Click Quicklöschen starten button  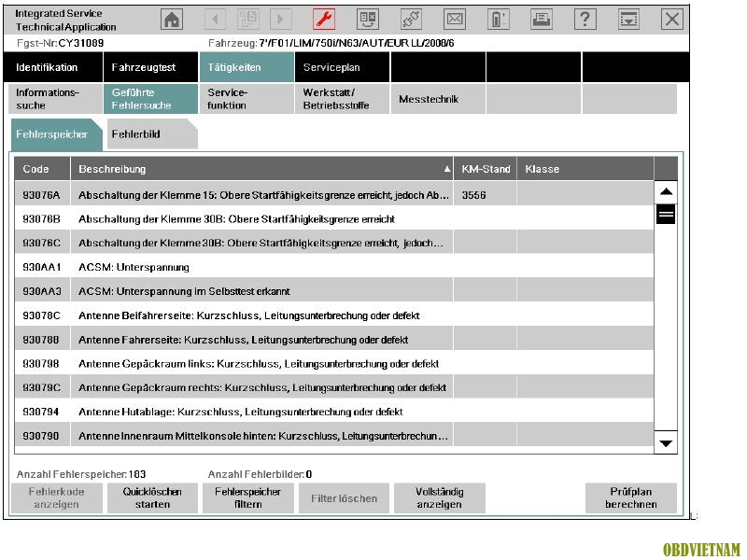coord(152,498)
